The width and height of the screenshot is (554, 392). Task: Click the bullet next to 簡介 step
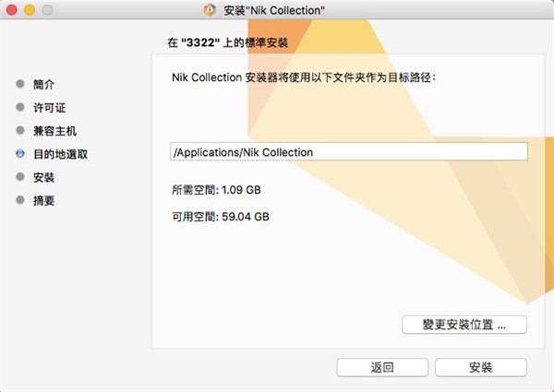[20, 84]
